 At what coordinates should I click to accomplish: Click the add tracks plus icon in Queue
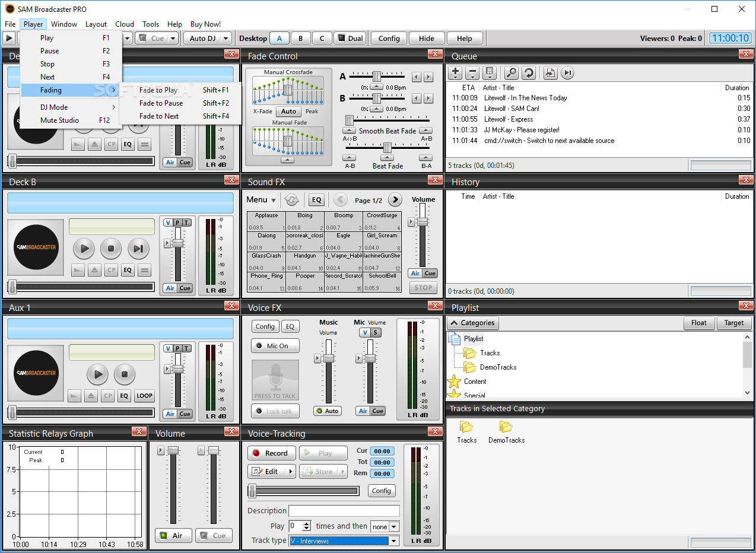[x=455, y=72]
